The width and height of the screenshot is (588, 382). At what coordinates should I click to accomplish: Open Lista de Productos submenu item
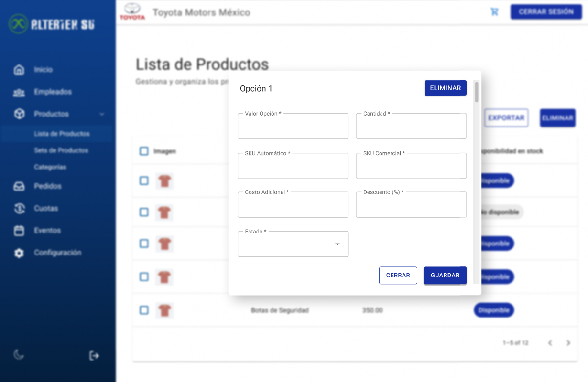[x=62, y=134]
